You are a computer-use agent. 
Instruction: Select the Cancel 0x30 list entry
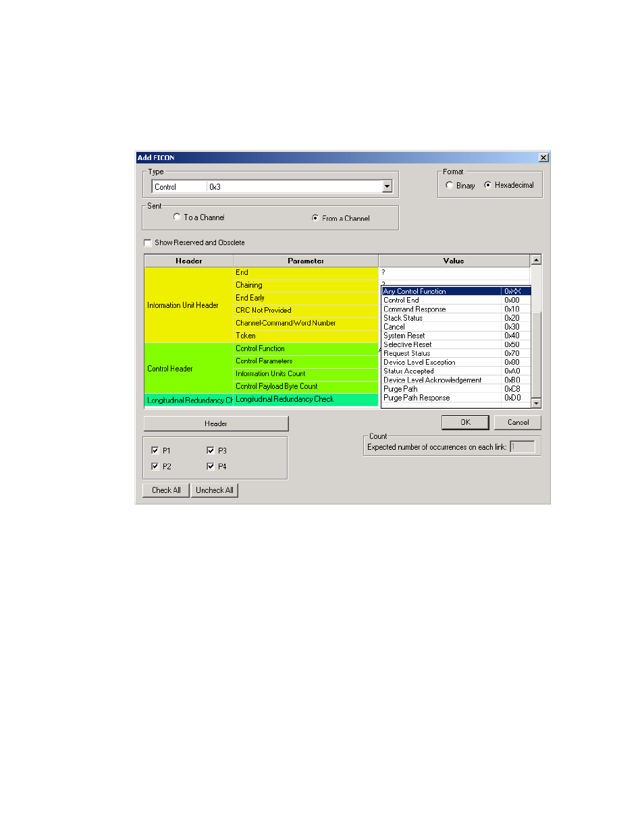[456, 327]
